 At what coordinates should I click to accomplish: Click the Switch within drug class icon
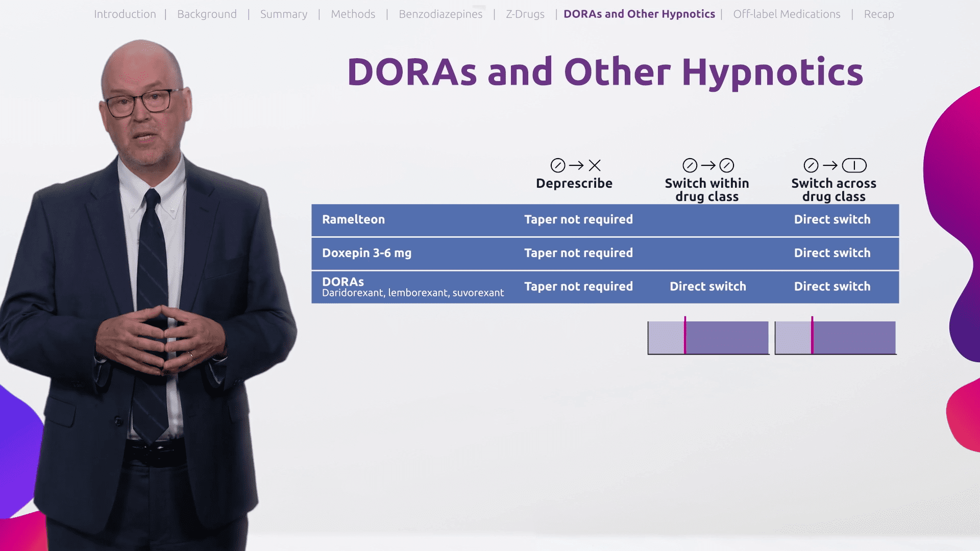(x=707, y=165)
